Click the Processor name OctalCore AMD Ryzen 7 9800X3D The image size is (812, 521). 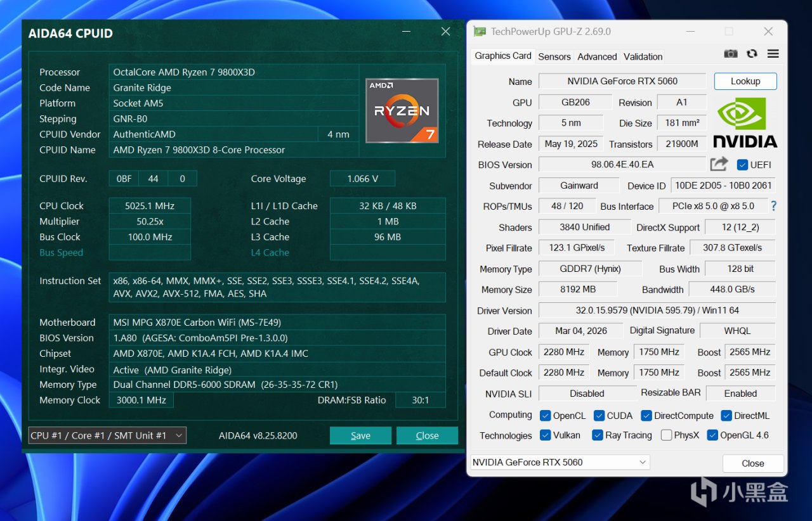[234, 72]
